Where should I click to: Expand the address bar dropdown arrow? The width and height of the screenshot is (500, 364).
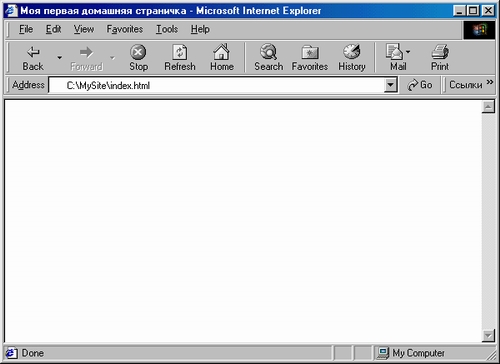coord(390,85)
